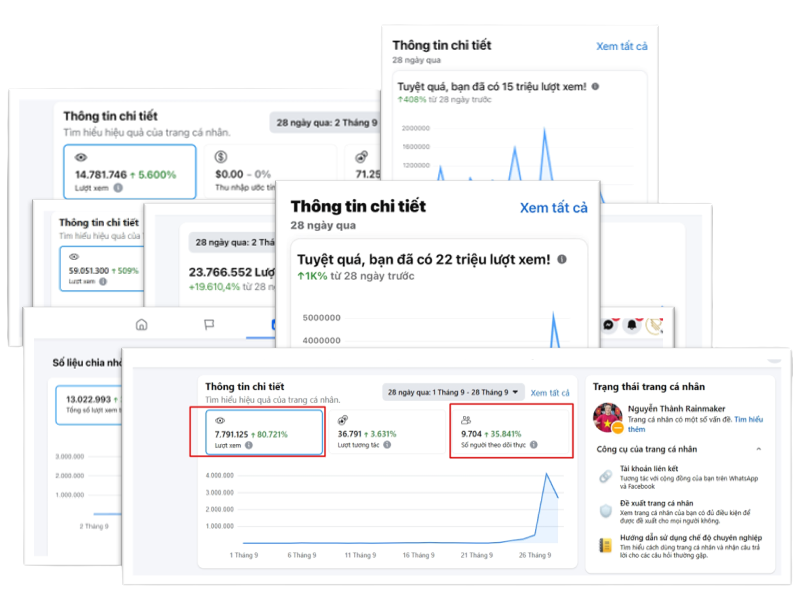Screen dimensions: 803x593
Task: Click the chain-link icon for Tài khoản liên kết
Action: (605, 476)
